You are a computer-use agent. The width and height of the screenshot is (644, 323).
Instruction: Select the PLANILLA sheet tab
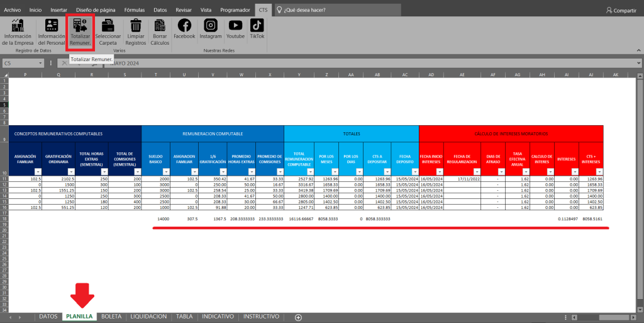[79, 317]
